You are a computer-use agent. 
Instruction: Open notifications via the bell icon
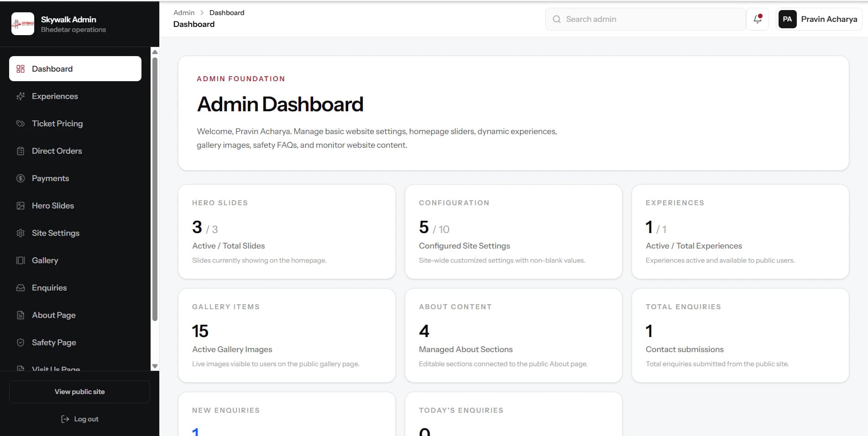(758, 19)
